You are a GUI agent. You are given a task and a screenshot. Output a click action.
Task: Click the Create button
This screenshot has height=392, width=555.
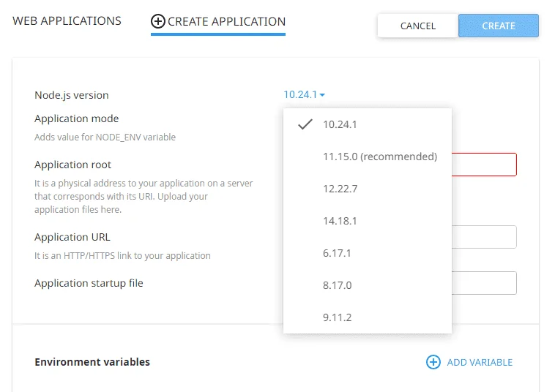click(499, 26)
